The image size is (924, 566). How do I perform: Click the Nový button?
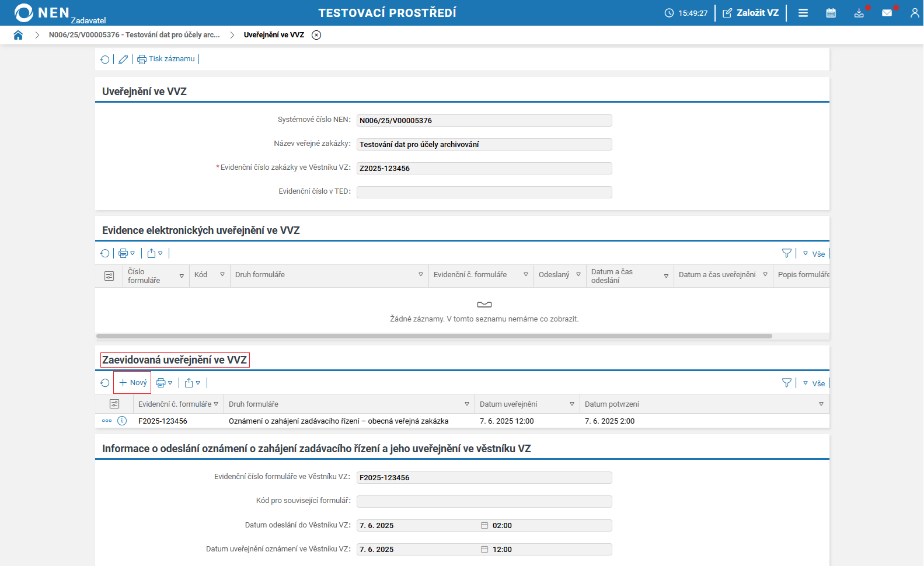click(x=133, y=383)
